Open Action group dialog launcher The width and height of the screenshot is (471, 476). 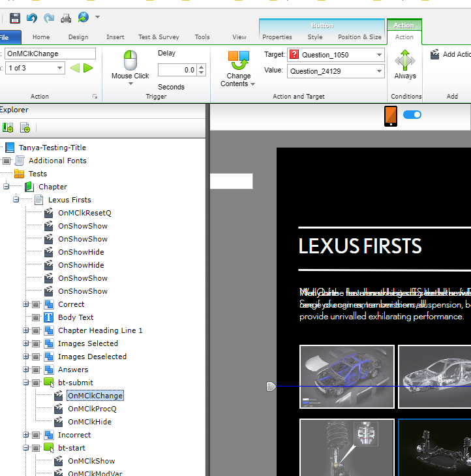point(95,97)
